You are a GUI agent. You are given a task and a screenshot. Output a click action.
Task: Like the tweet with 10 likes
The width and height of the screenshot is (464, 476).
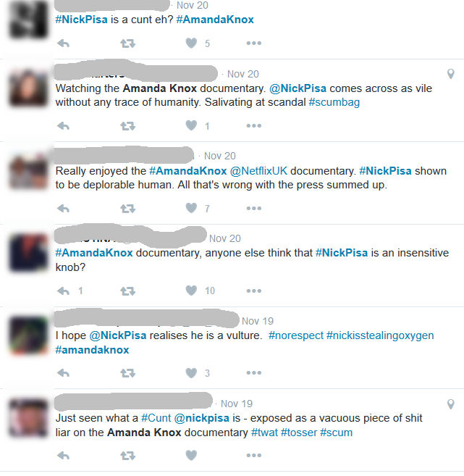pyautogui.click(x=191, y=291)
